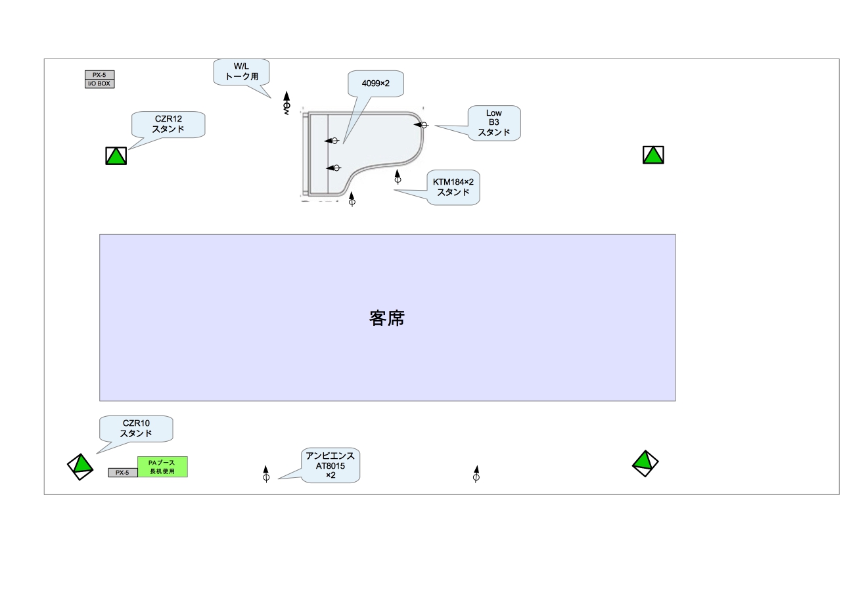This screenshot has width=868, height=614.
Task: Click the PX-5 box attached to the PA booth
Action: tap(123, 473)
